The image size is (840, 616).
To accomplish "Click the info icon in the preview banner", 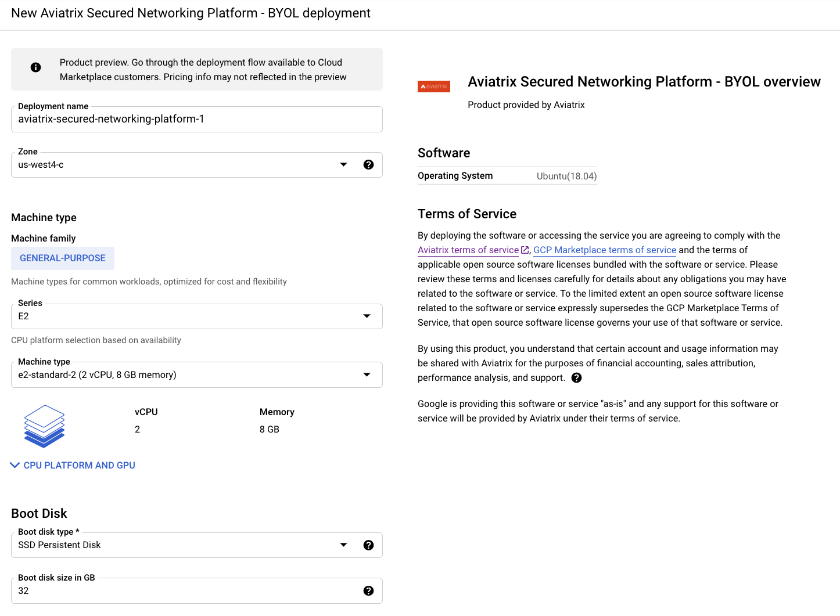I will (35, 67).
